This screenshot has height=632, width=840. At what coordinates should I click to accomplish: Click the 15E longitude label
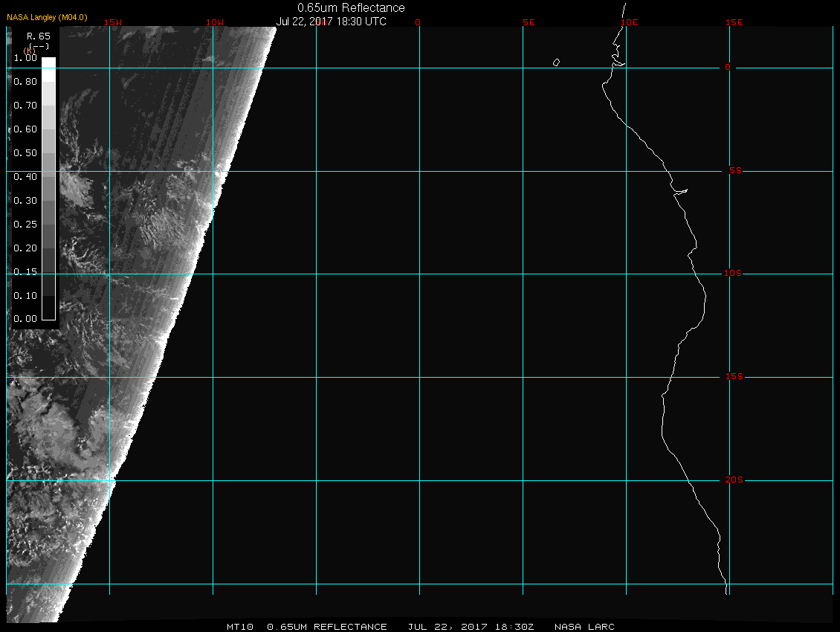click(734, 22)
